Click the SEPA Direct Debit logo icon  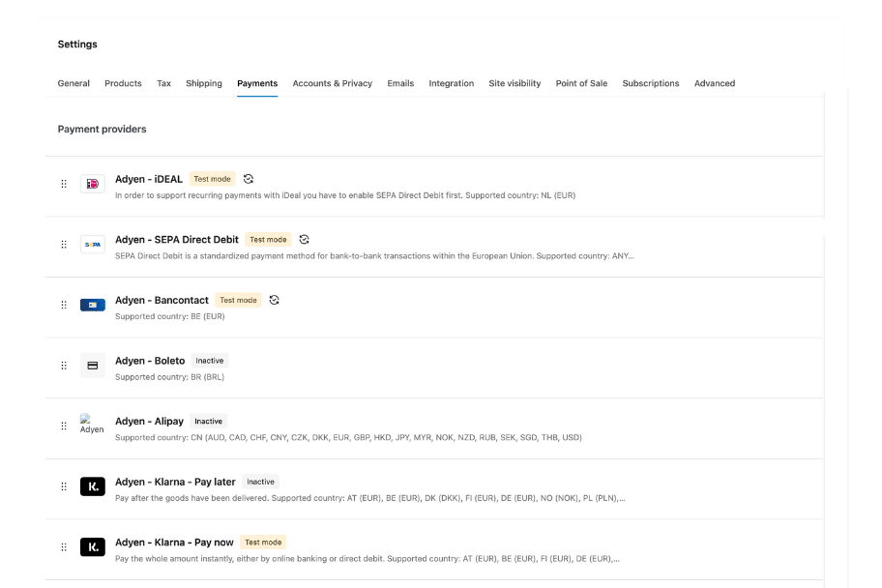[x=93, y=245]
